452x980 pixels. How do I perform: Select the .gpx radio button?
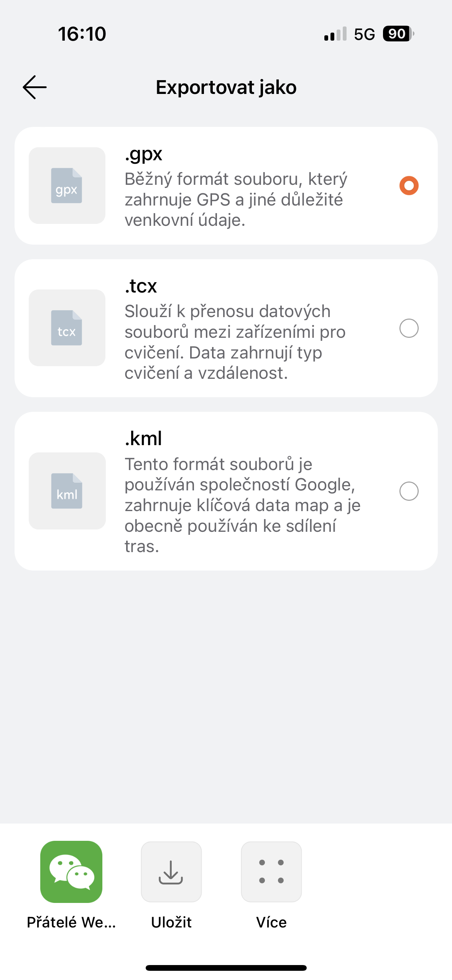tap(409, 186)
